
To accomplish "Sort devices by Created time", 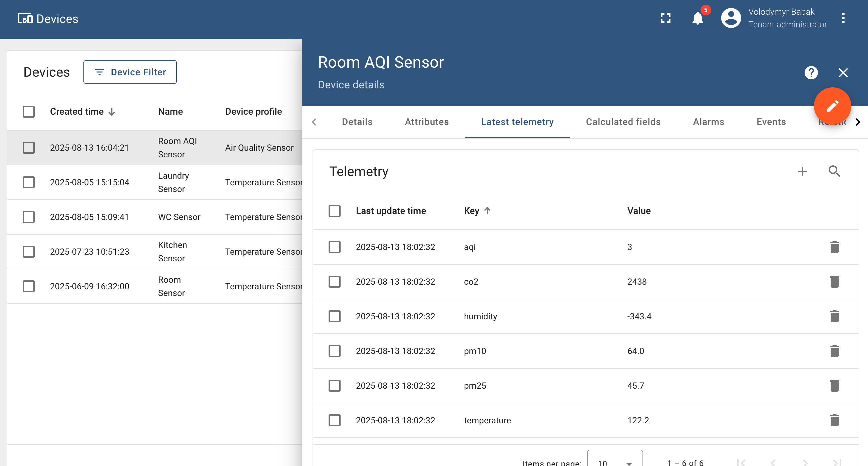I will 82,111.
